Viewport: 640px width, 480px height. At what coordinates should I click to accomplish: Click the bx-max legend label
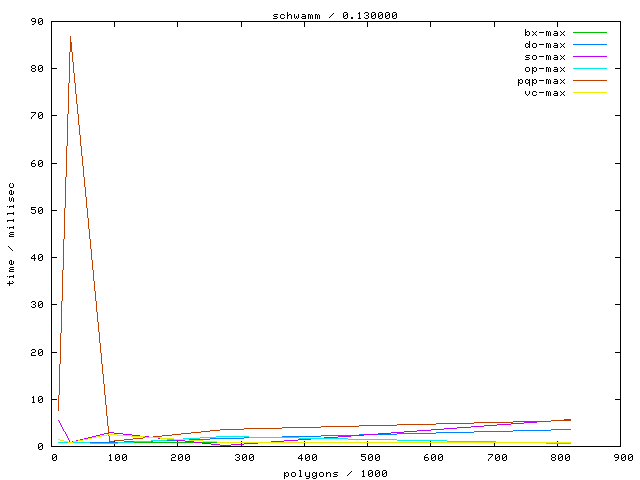click(544, 33)
